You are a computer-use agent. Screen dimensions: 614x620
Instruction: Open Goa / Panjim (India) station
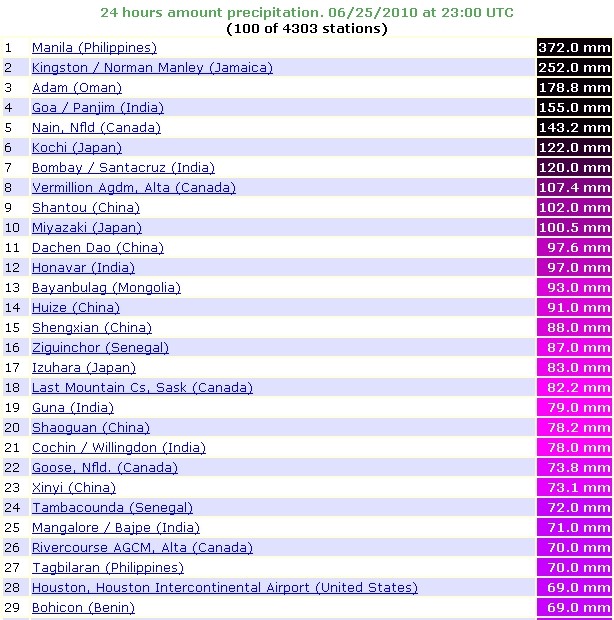pos(98,108)
